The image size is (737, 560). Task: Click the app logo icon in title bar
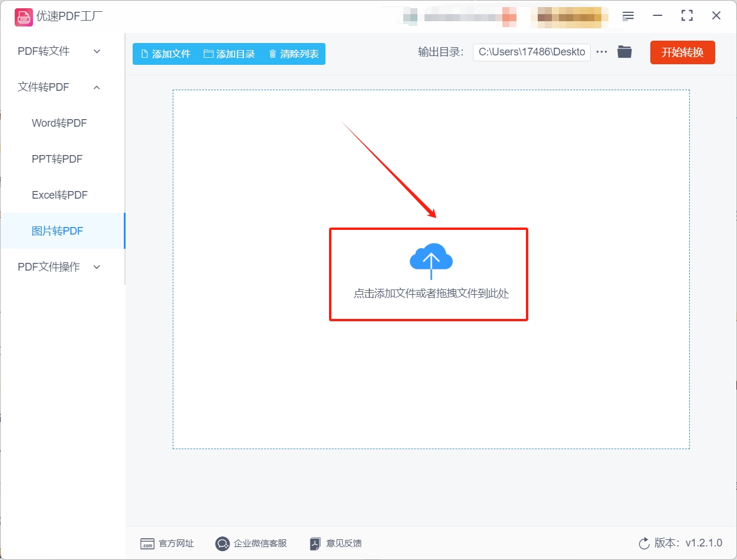click(x=24, y=17)
